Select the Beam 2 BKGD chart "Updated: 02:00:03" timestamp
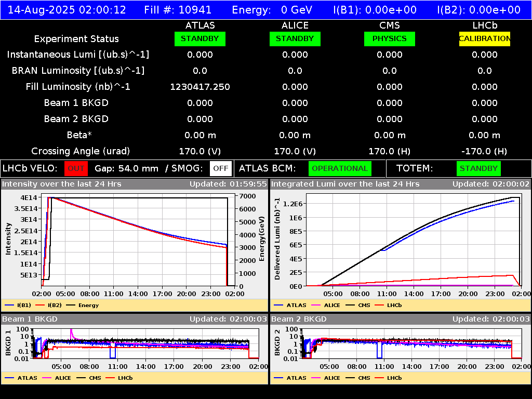 tap(491, 320)
